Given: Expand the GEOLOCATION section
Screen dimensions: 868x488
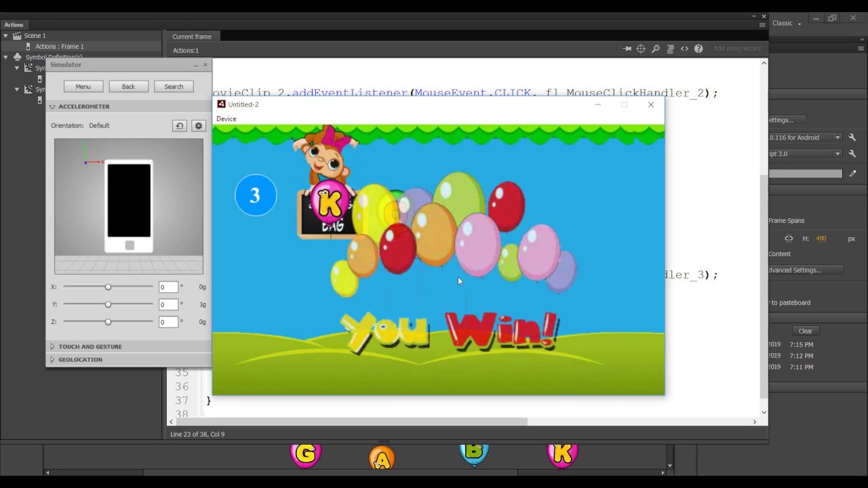Looking at the screenshot, I should [52, 360].
